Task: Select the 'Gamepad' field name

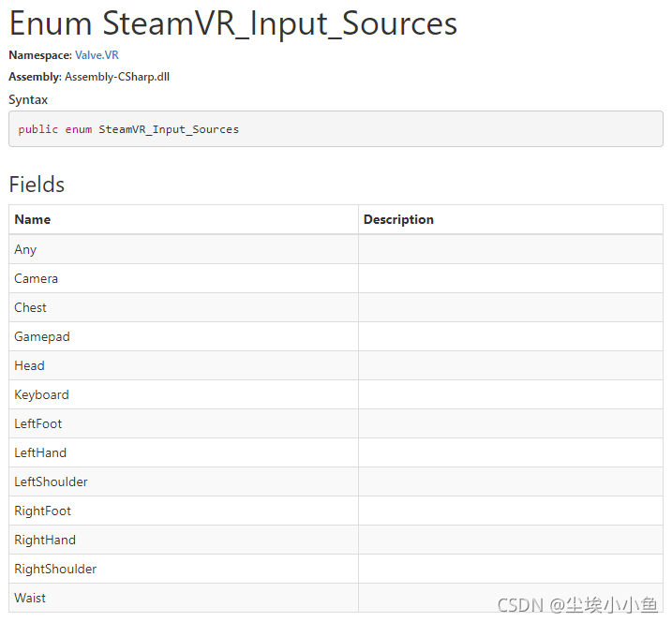Action: tap(42, 336)
